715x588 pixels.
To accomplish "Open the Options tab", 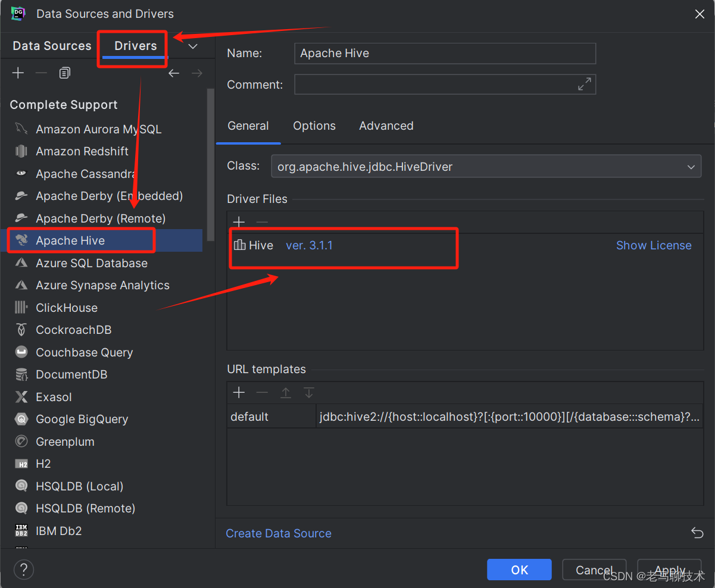I will [314, 126].
